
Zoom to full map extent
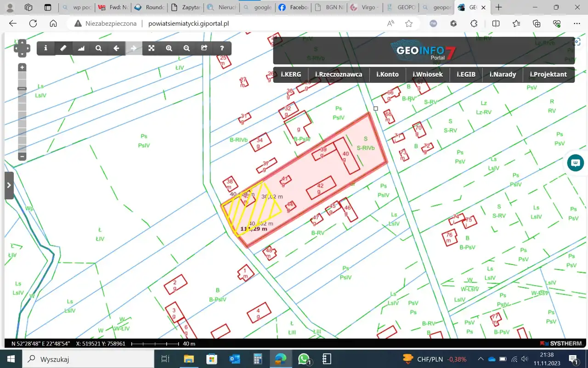point(151,48)
